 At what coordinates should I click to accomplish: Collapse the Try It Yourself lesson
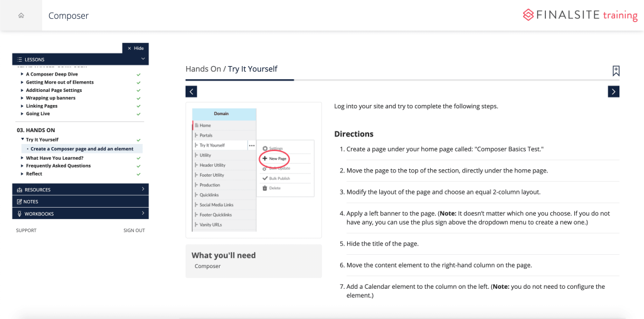[x=23, y=140]
